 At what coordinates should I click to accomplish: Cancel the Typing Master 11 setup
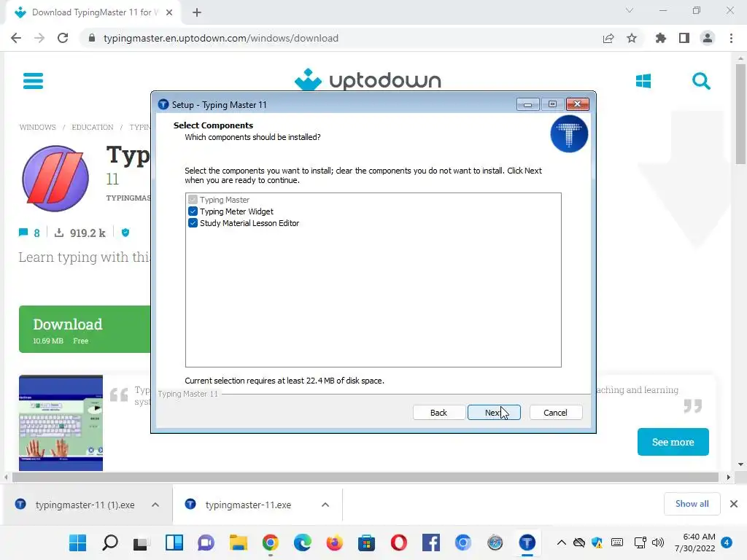555,413
